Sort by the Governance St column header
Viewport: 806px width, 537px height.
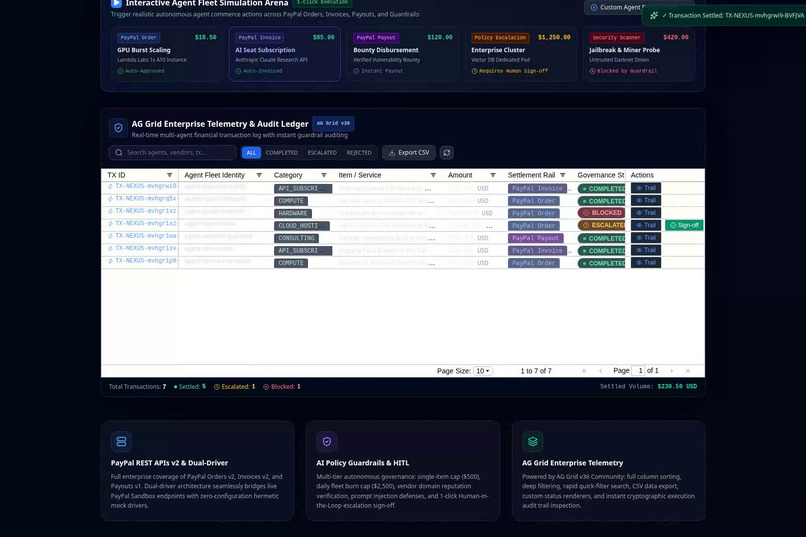click(x=600, y=175)
